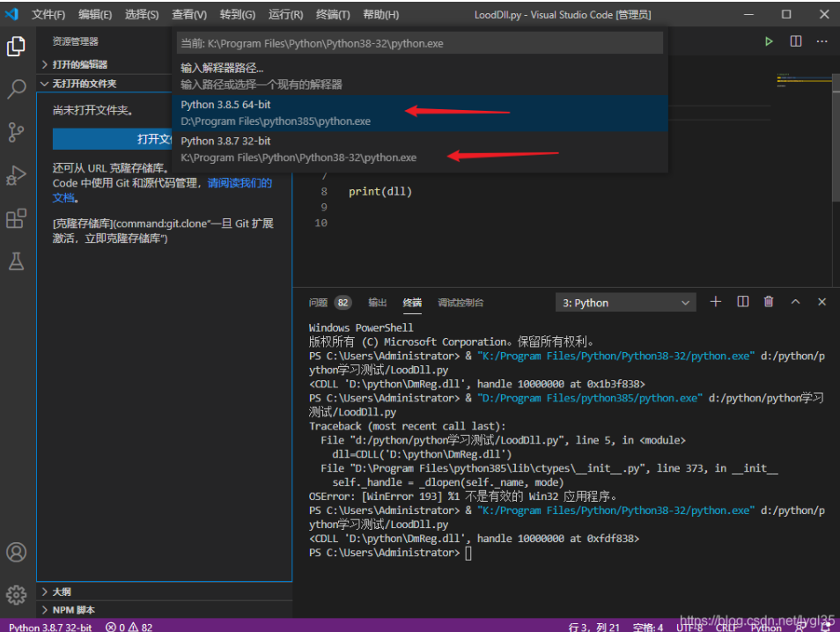Click the terminal prompt cursor
The width and height of the screenshot is (840, 632).
(x=468, y=553)
